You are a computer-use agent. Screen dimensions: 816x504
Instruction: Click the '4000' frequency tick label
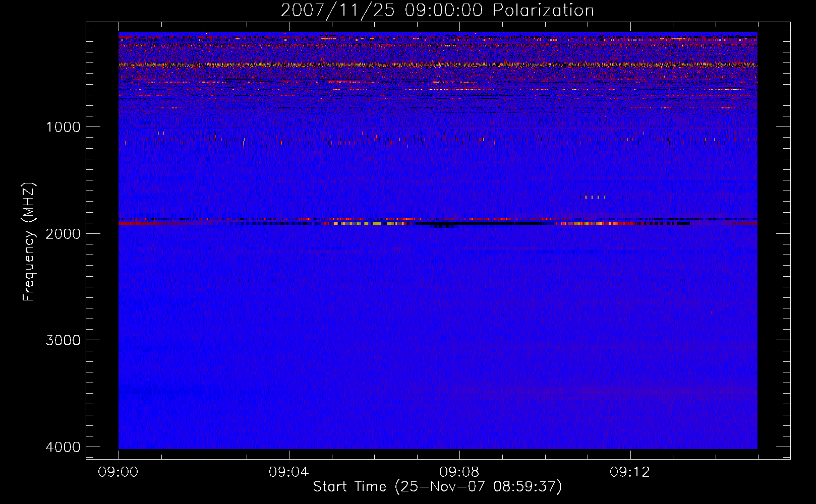click(63, 447)
